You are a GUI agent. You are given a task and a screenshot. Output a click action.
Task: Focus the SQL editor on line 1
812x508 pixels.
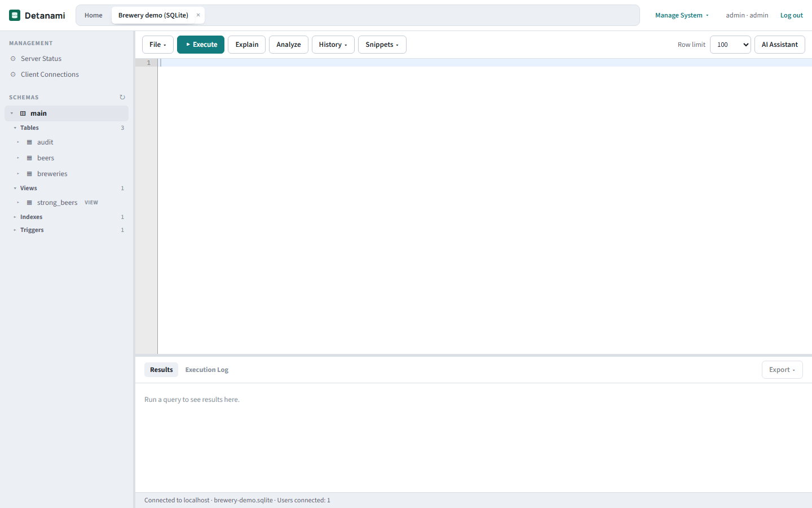[485, 63]
